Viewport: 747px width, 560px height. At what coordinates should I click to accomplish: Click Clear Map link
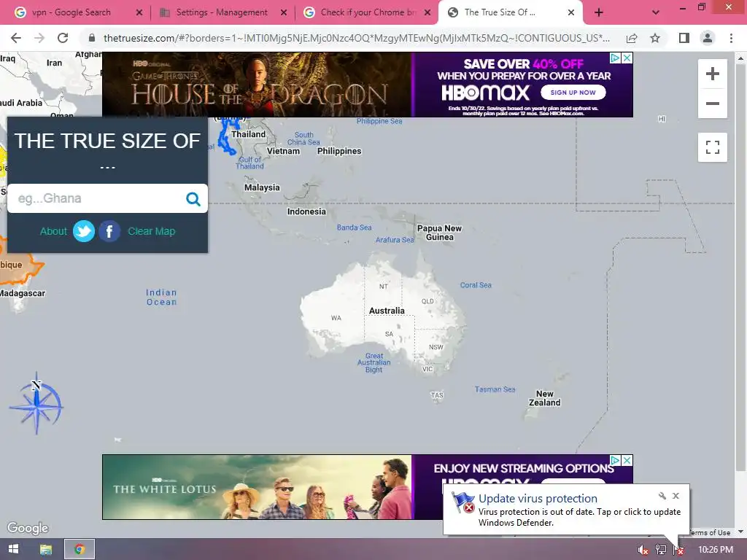click(x=152, y=231)
